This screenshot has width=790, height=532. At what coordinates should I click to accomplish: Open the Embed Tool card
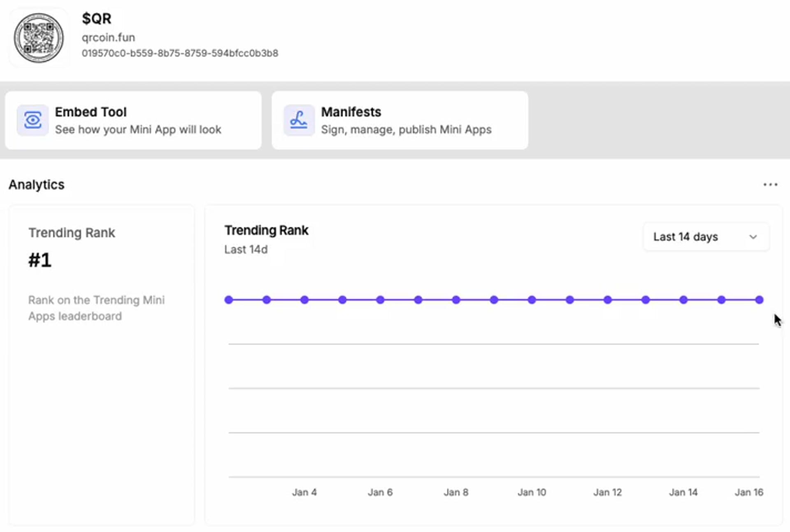click(x=133, y=120)
